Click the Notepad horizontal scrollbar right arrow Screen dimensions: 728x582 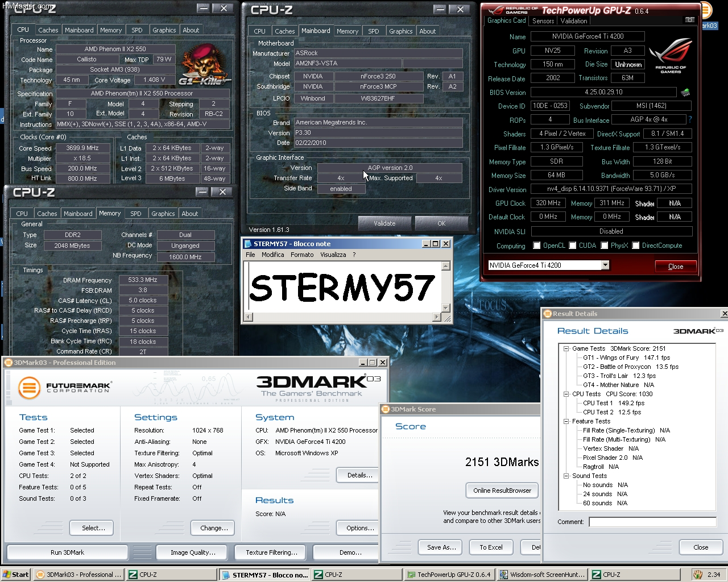point(436,317)
